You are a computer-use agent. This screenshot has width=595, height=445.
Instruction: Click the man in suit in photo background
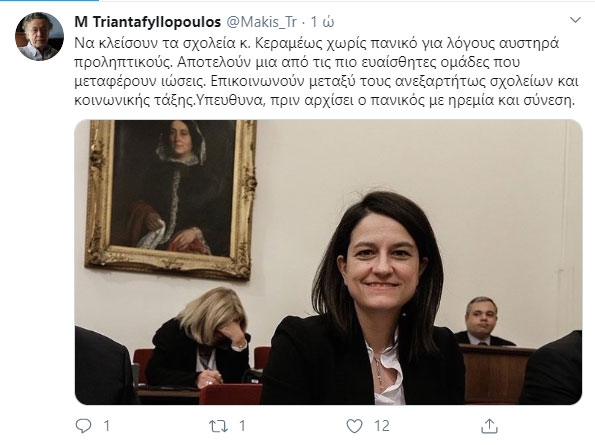click(483, 322)
